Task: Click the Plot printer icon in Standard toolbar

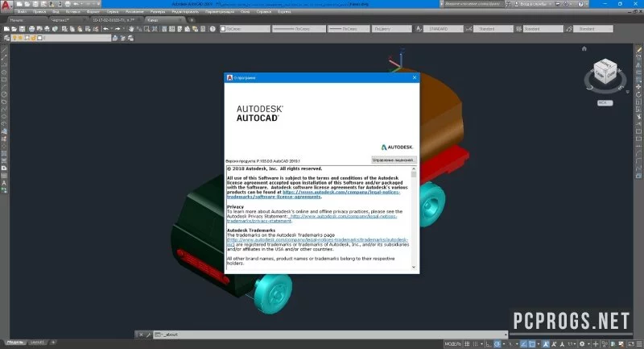Action: point(31,29)
